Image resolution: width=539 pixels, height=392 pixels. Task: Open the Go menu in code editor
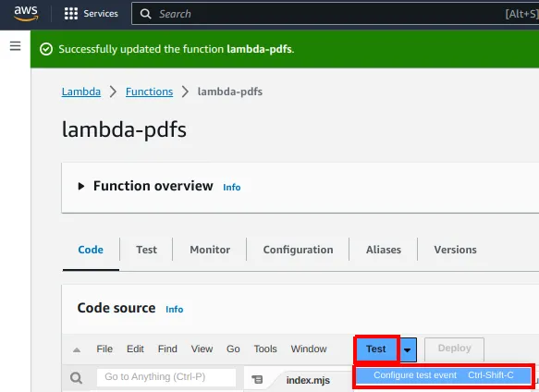pyautogui.click(x=233, y=349)
